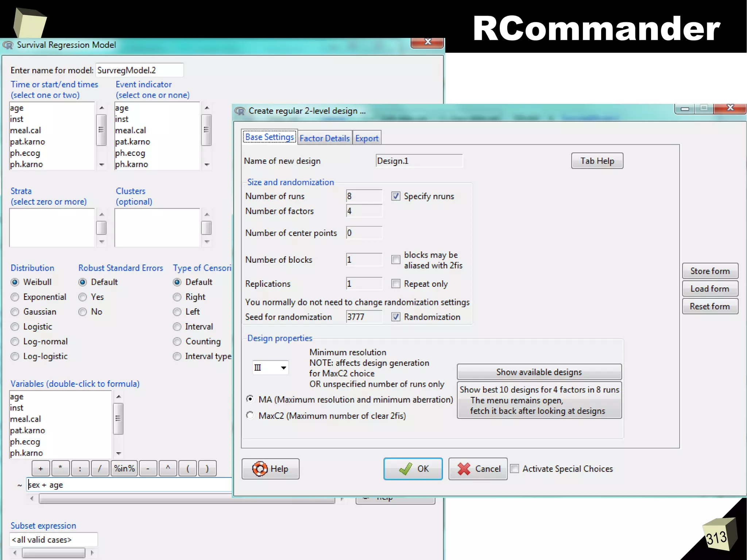
Task: Choose Log-normal distribution
Action: coord(15,341)
